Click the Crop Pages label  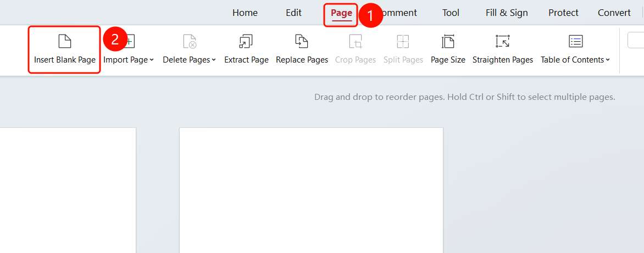[x=356, y=60]
